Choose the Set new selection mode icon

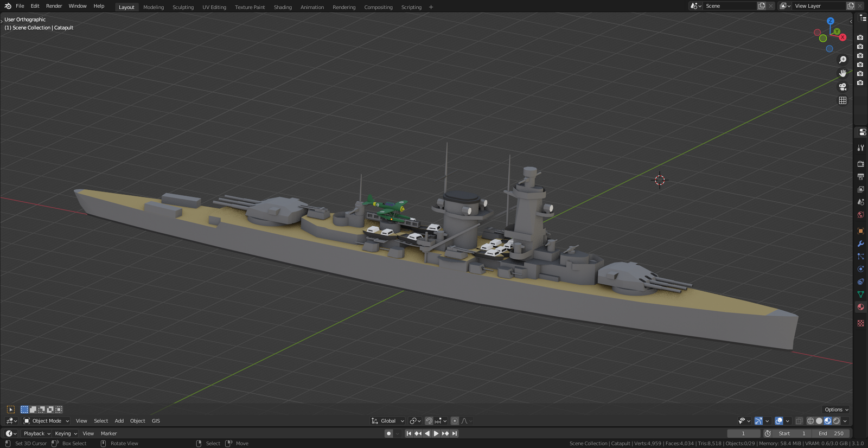pos(24,409)
